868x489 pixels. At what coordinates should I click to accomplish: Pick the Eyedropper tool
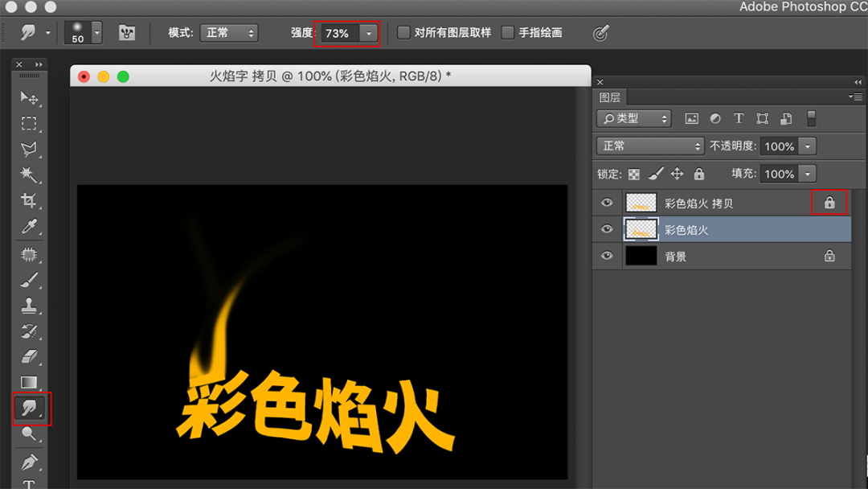point(29,226)
